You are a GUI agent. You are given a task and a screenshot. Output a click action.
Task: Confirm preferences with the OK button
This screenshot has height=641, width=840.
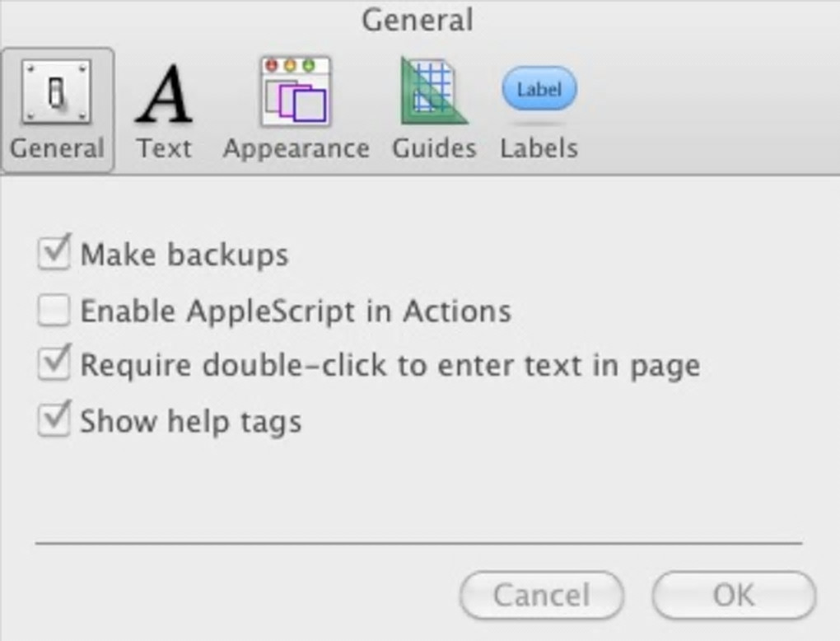click(x=733, y=595)
